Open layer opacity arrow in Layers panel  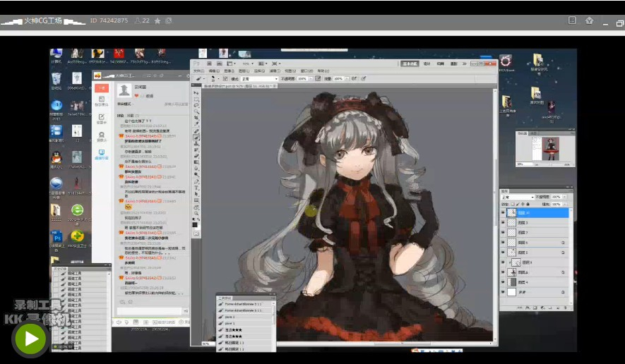tap(565, 197)
